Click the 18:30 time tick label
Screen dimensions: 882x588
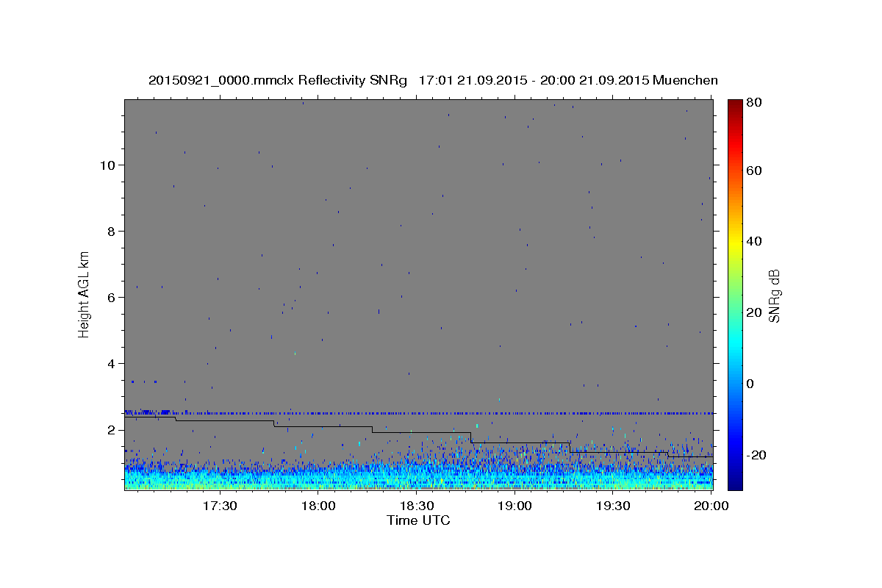click(417, 506)
